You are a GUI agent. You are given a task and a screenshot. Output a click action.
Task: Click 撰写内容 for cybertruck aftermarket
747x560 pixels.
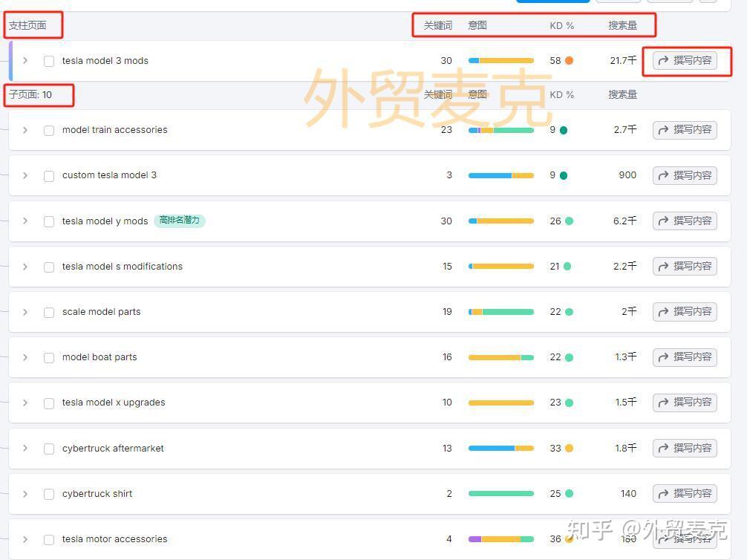pos(685,448)
